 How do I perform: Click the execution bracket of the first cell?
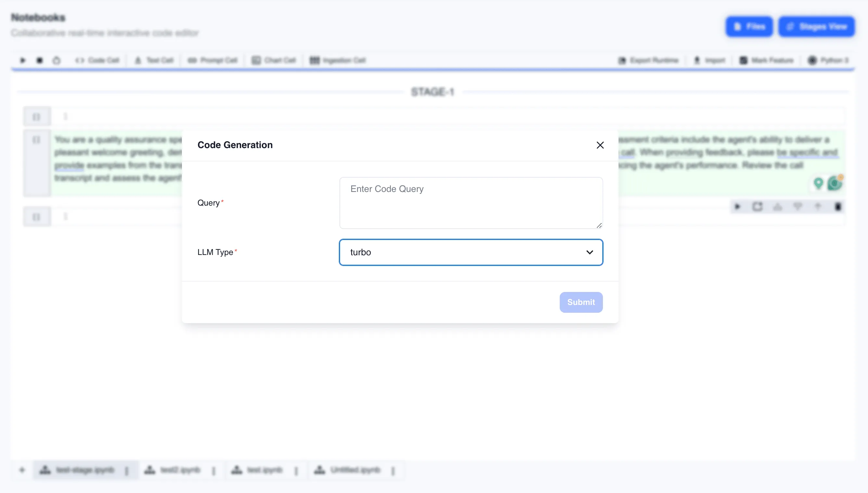click(x=37, y=117)
